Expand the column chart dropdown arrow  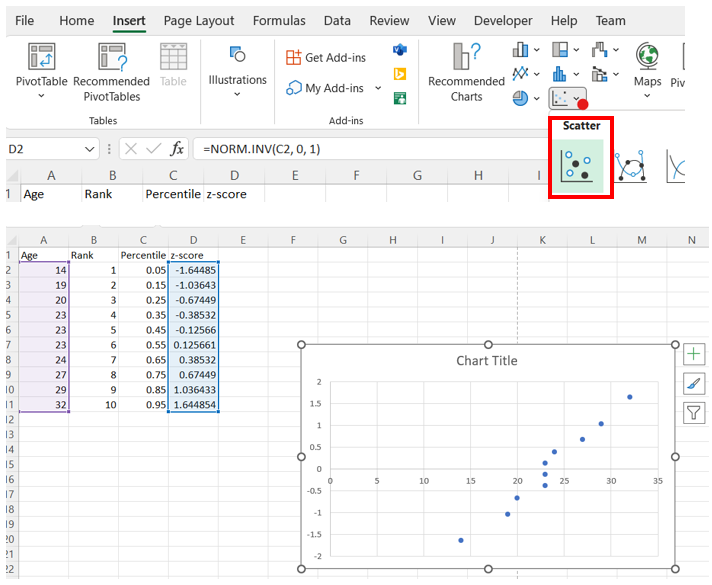(x=537, y=50)
